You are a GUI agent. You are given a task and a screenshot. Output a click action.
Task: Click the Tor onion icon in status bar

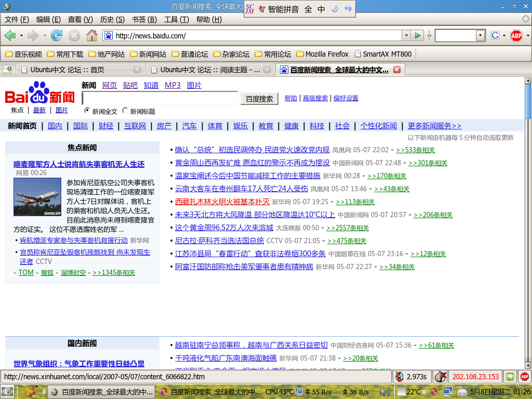[x=440, y=377]
